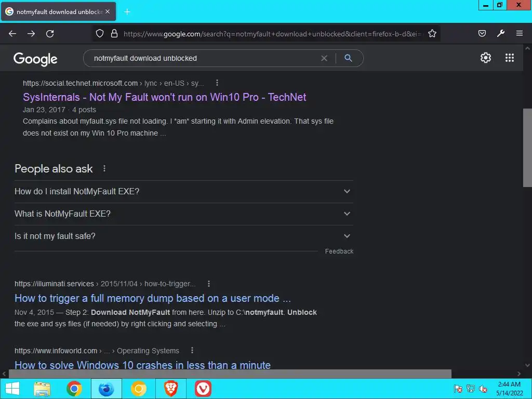Open 'How to solve Windows 10 crashes' link
Viewport: 532px width, 399px height.
click(x=142, y=365)
